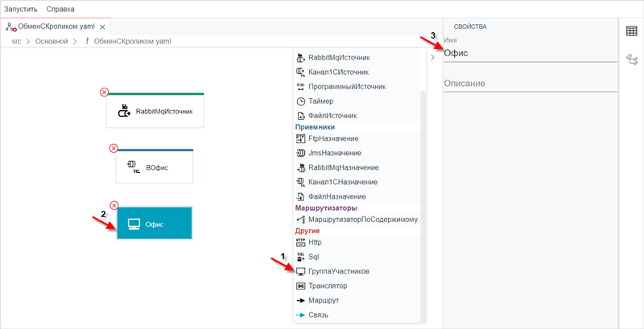Open the table view sidebar icon
The width and height of the screenshot is (644, 329).
point(631,31)
